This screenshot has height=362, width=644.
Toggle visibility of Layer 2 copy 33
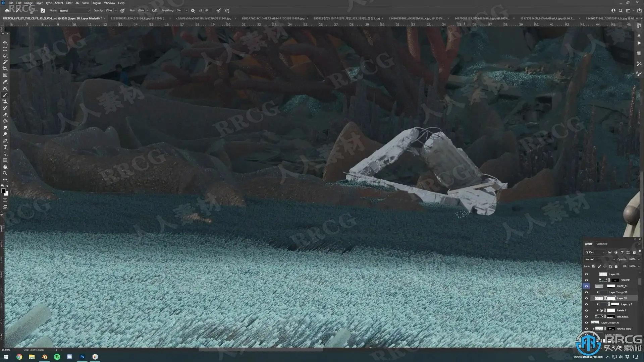click(586, 292)
